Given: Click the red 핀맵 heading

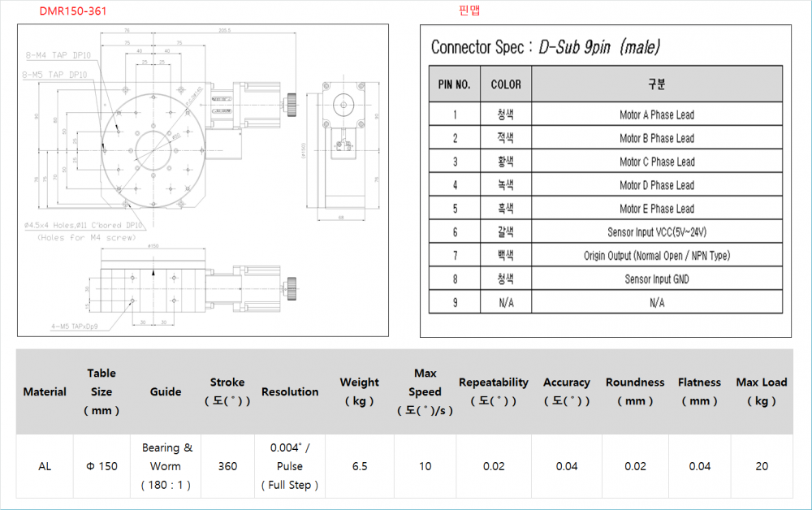Looking at the screenshot, I should pyautogui.click(x=470, y=11).
